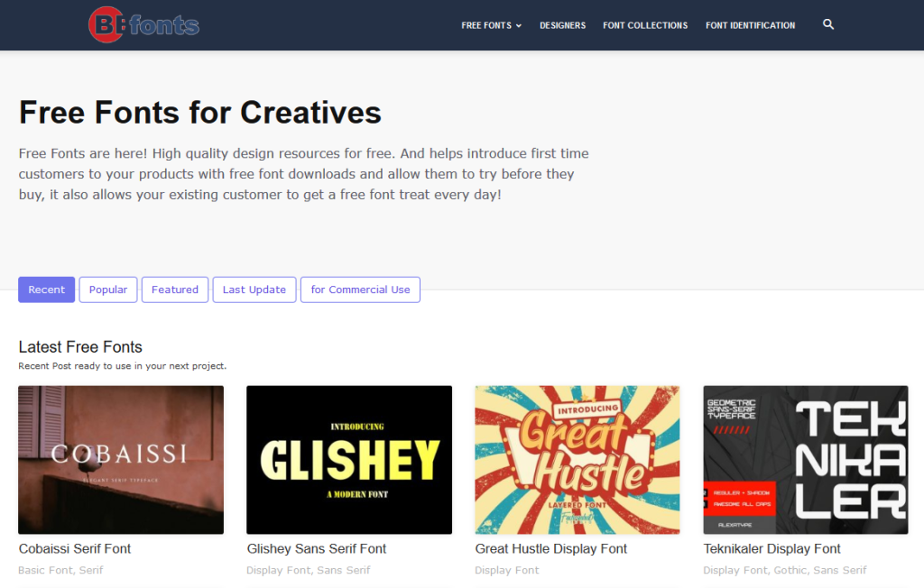Image resolution: width=924 pixels, height=588 pixels.
Task: Open Font Identification page
Action: [750, 25]
